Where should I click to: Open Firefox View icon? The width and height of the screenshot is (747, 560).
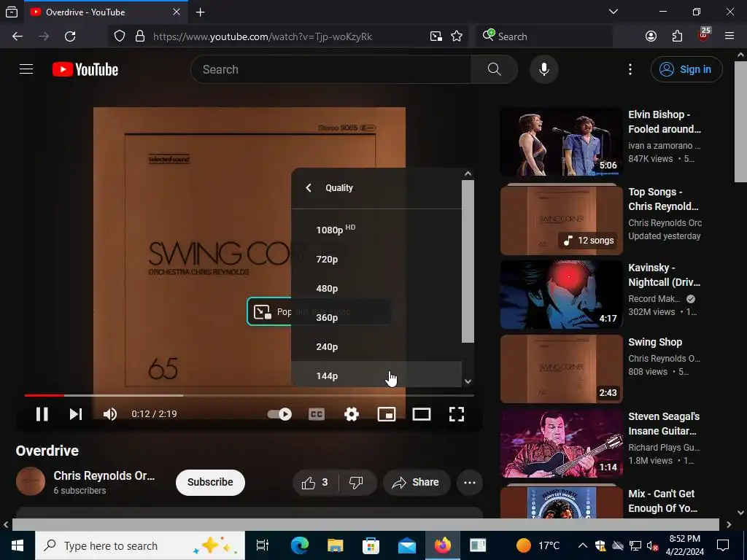click(12, 12)
